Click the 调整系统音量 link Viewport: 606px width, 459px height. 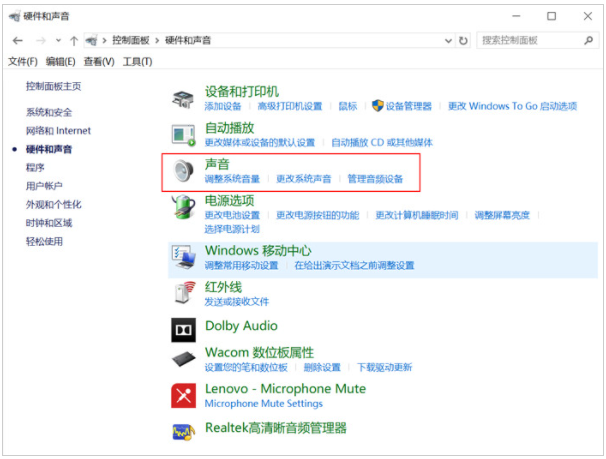point(232,179)
